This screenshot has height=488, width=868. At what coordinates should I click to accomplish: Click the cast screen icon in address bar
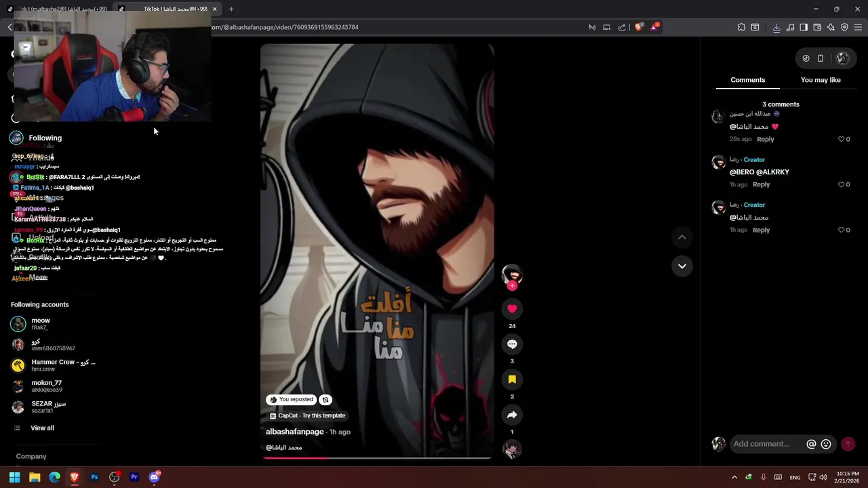pyautogui.click(x=607, y=27)
